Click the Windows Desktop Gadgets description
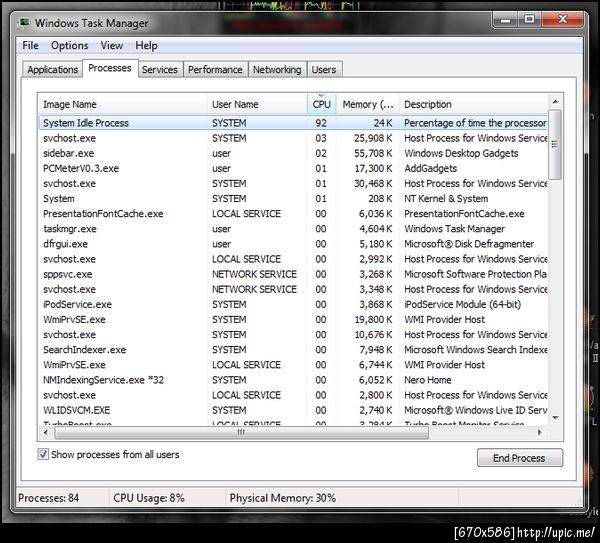600x543 pixels. tap(461, 153)
